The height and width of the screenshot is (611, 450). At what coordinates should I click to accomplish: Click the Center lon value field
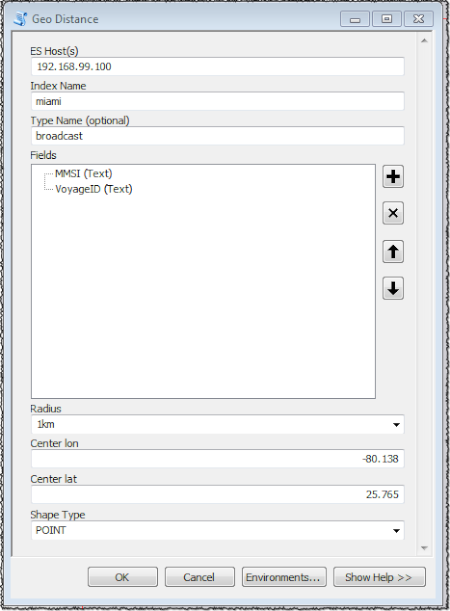click(217, 459)
